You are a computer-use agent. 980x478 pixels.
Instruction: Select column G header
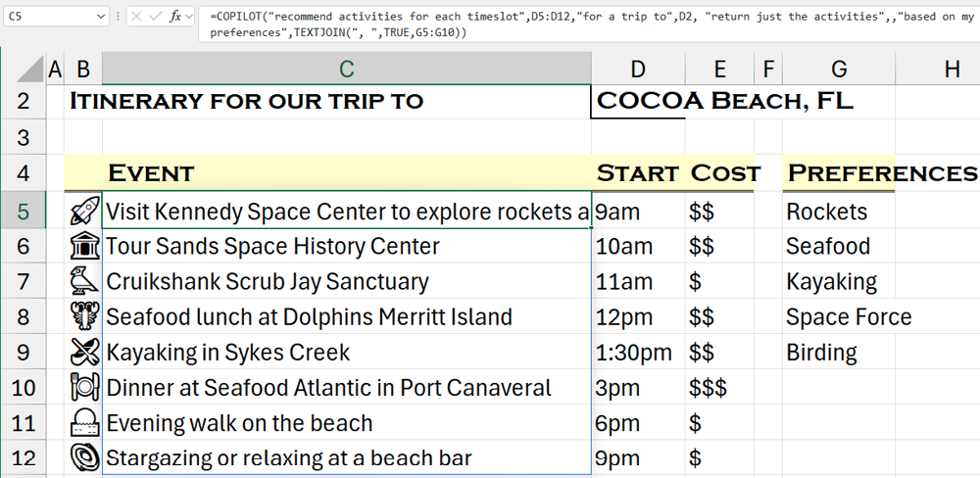click(x=838, y=69)
